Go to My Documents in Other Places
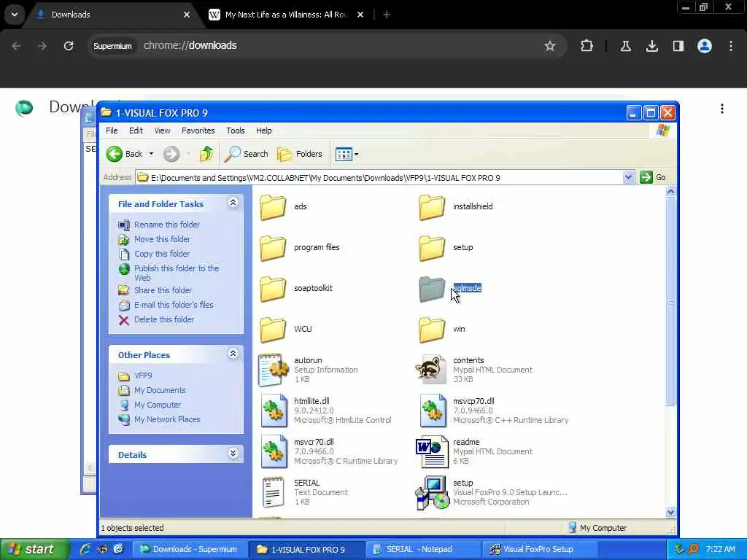747x560 pixels. click(160, 391)
